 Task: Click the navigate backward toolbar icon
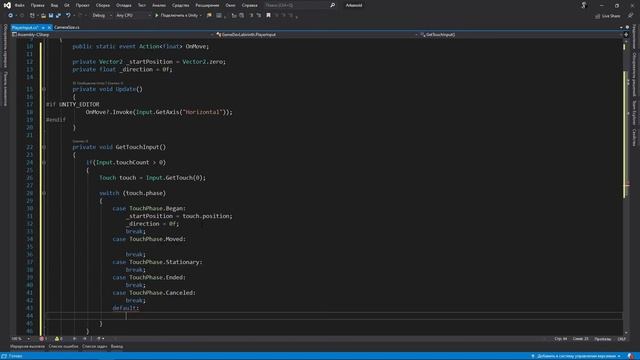point(11,16)
